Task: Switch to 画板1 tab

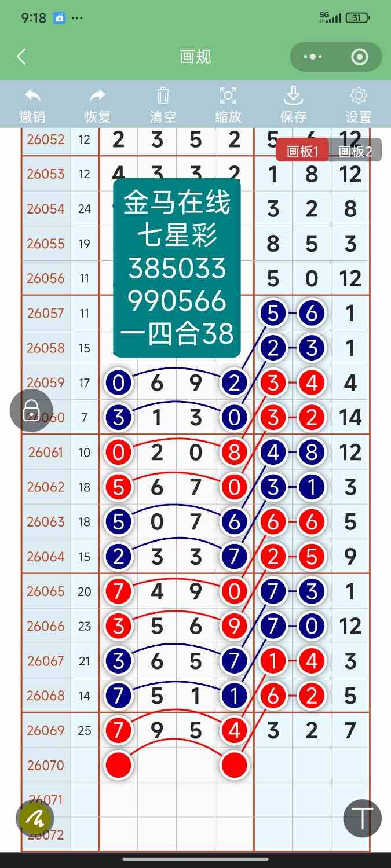Action: [302, 150]
